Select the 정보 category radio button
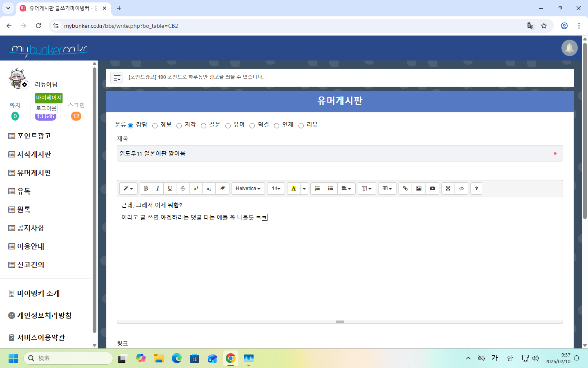This screenshot has height=368, width=588. click(155, 126)
